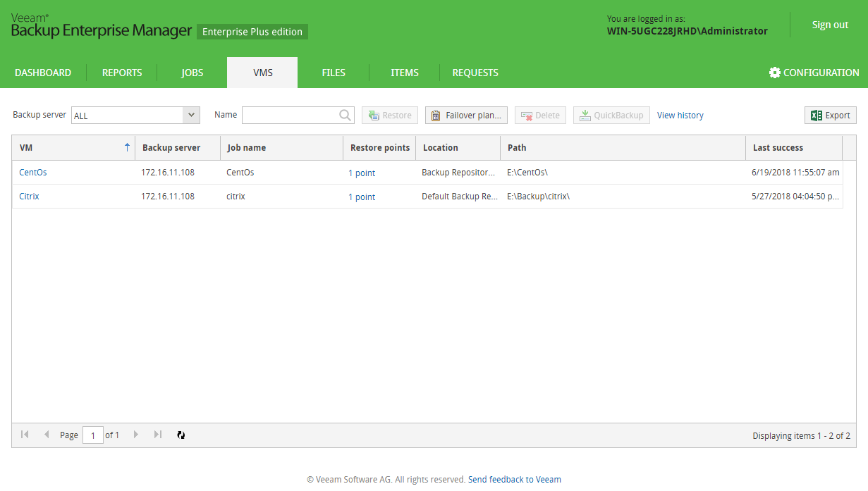Open the Jobs tab
This screenshot has height=491, width=868.
point(192,73)
